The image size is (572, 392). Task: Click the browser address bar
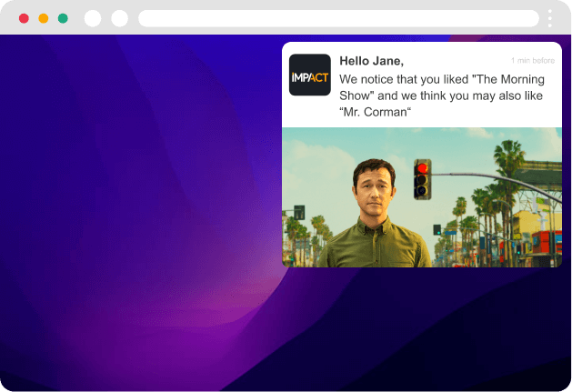(x=338, y=18)
